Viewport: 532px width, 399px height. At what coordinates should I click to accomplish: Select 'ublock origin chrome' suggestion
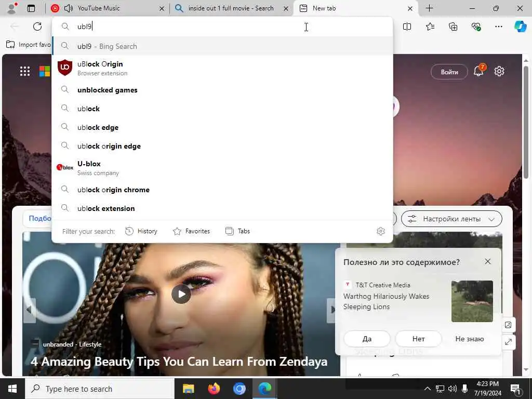[x=222, y=190]
